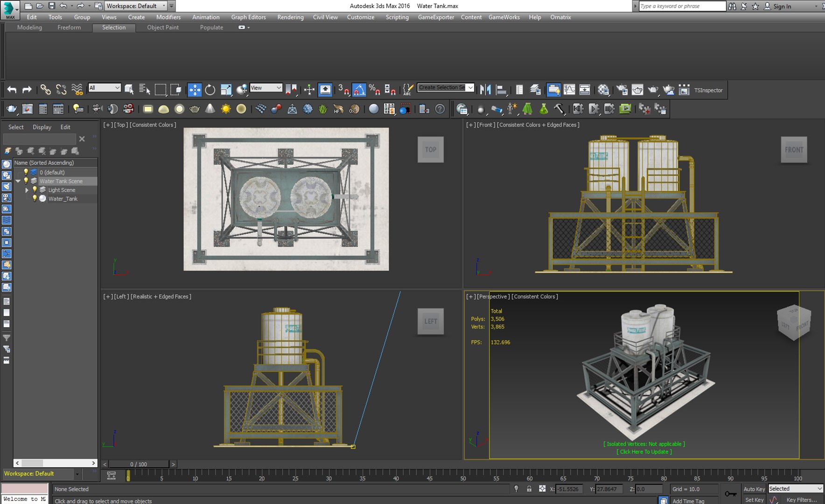Click the Align tool icon
825x504 pixels.
coord(501,90)
